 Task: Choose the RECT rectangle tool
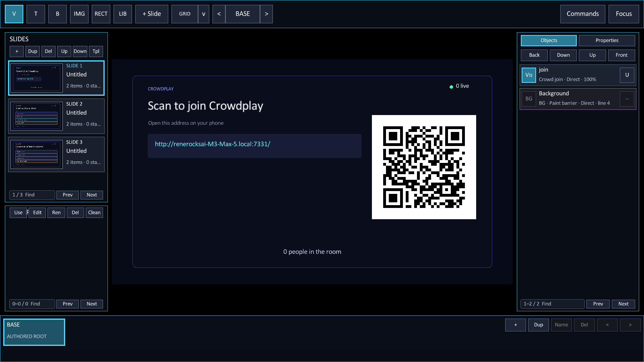click(x=101, y=14)
